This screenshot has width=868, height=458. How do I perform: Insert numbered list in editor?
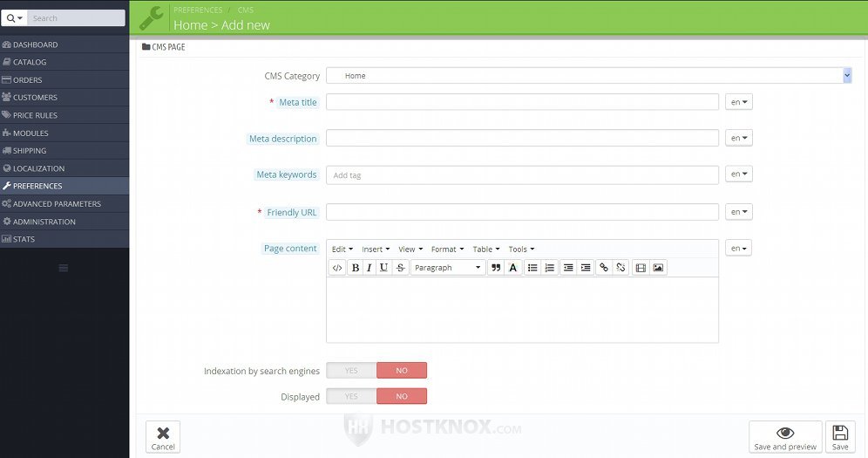click(x=550, y=268)
